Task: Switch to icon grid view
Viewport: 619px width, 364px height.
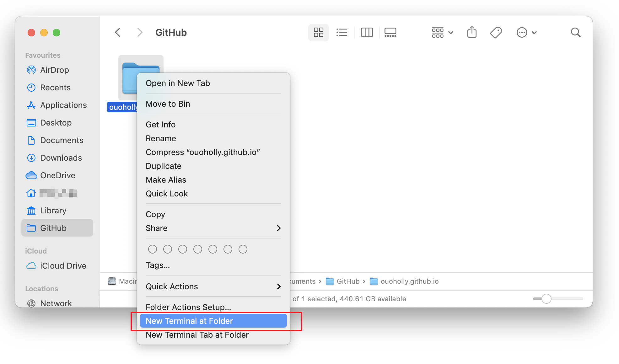Action: pos(318,32)
